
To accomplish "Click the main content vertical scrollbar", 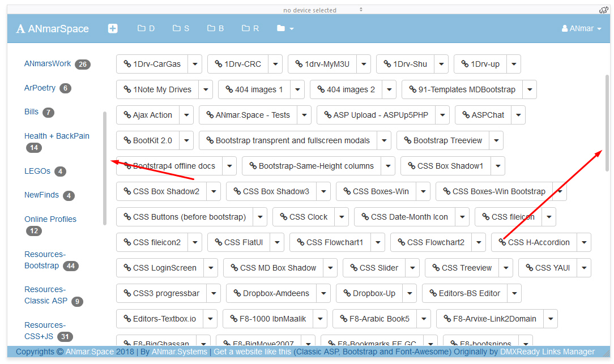I will point(607,125).
